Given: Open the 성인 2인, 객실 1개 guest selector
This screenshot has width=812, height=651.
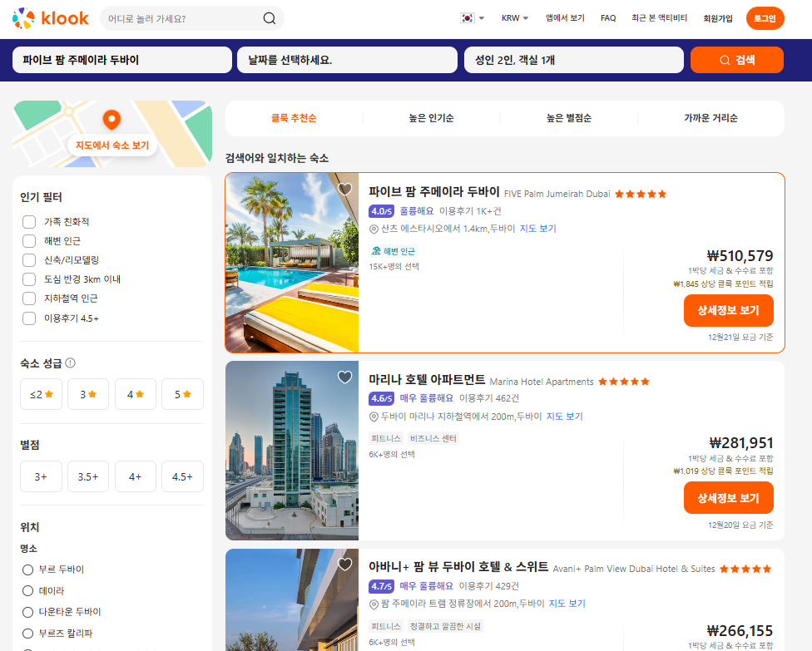Looking at the screenshot, I should (x=574, y=60).
